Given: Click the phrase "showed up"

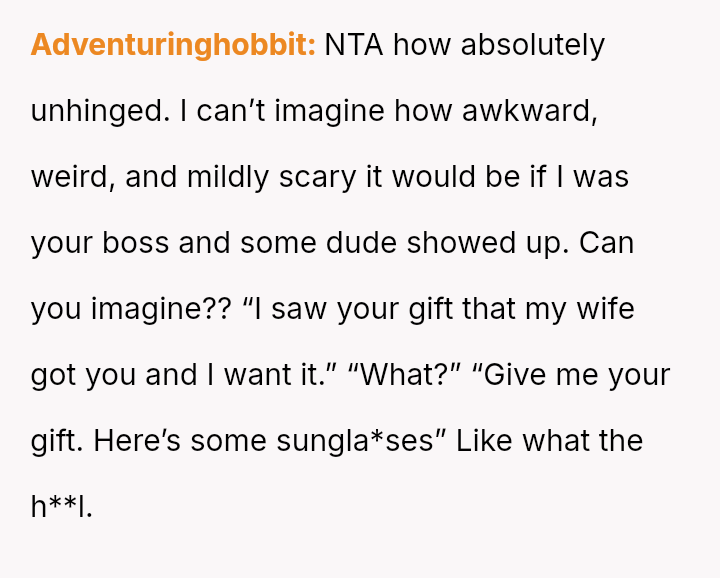Looking at the screenshot, I should pos(482,243).
